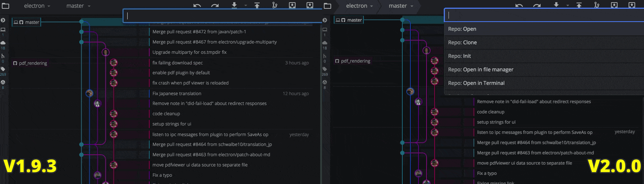Choose 'Repo: Clone' command

(x=544, y=42)
